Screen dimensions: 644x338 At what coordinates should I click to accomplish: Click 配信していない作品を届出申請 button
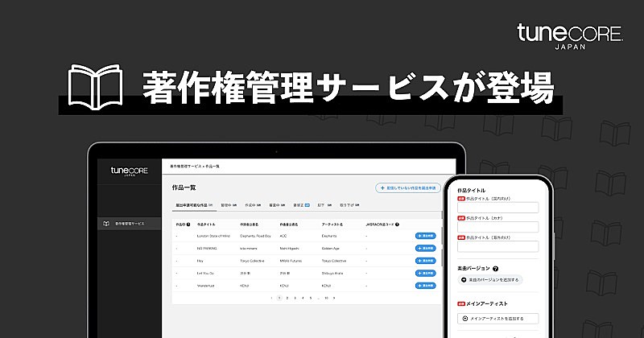tap(407, 188)
